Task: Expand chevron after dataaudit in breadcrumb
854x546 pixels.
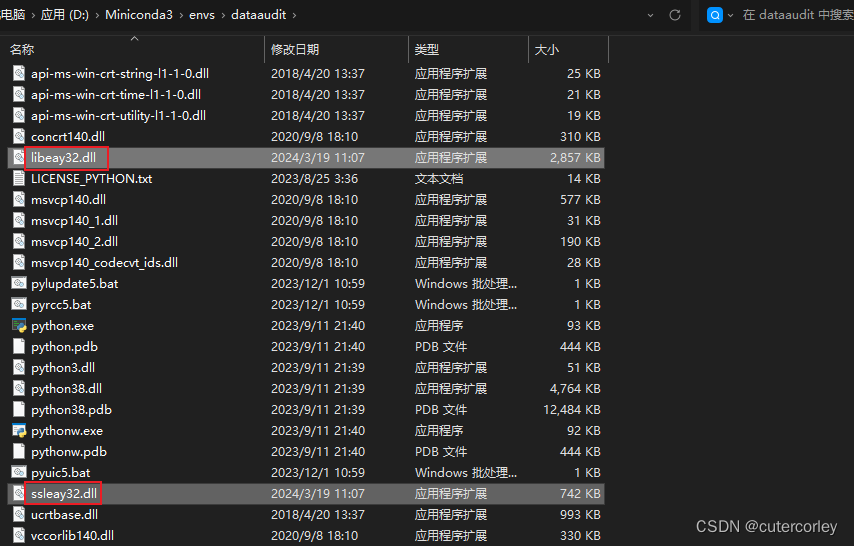Action: coord(294,15)
